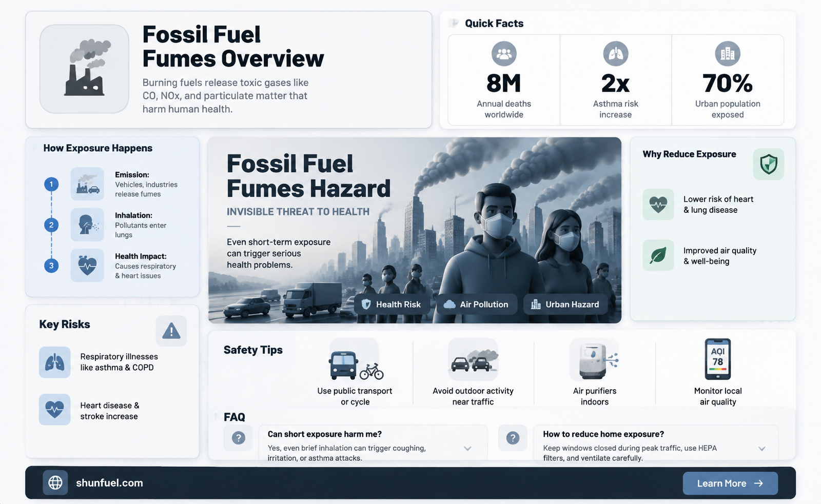
Task: Click the 'Fossil Fuel Fumes Overview' heading
Action: point(233,47)
